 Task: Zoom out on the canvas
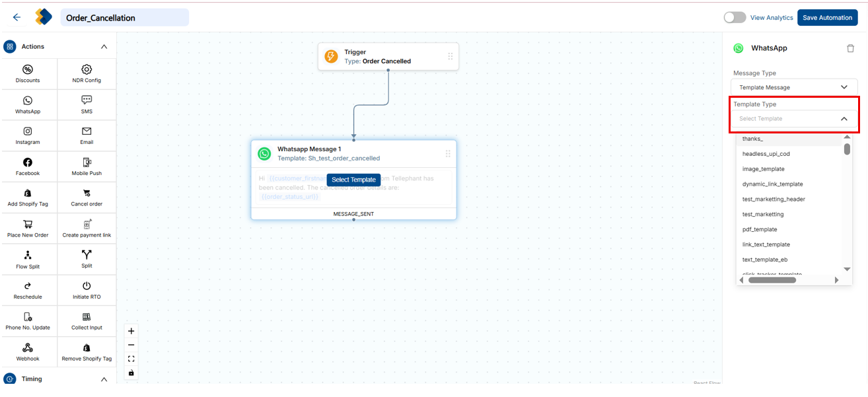(x=131, y=345)
